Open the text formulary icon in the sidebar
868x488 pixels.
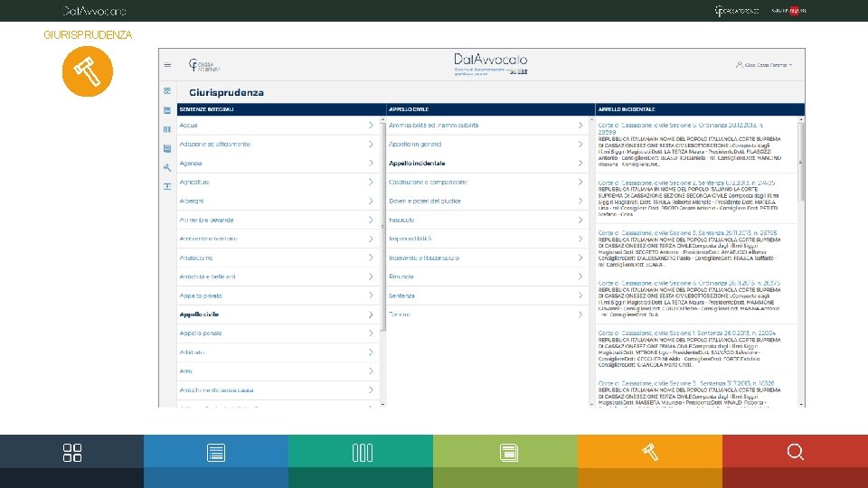167,186
